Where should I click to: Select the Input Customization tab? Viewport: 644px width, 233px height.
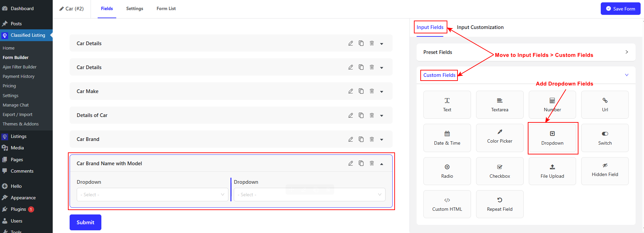coord(480,27)
